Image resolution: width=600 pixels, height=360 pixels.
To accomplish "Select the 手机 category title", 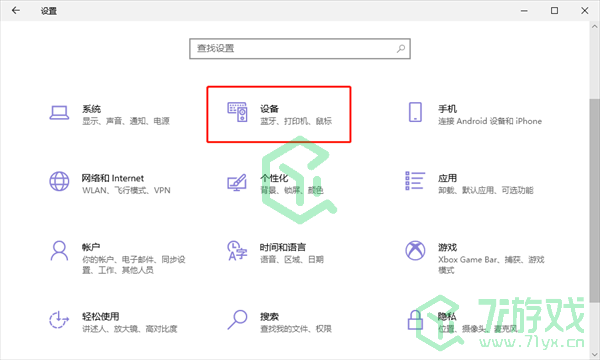I will pyautogui.click(x=447, y=109).
